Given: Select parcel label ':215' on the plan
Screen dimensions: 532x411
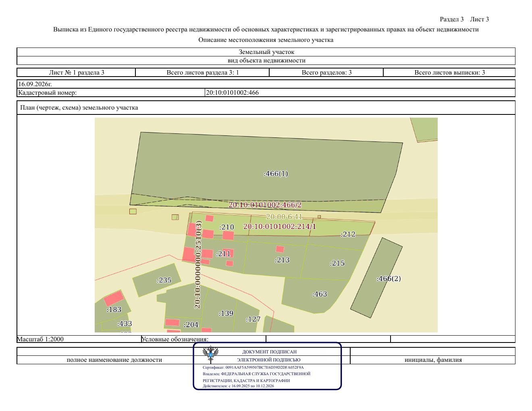Looking at the screenshot, I should pos(337,263).
